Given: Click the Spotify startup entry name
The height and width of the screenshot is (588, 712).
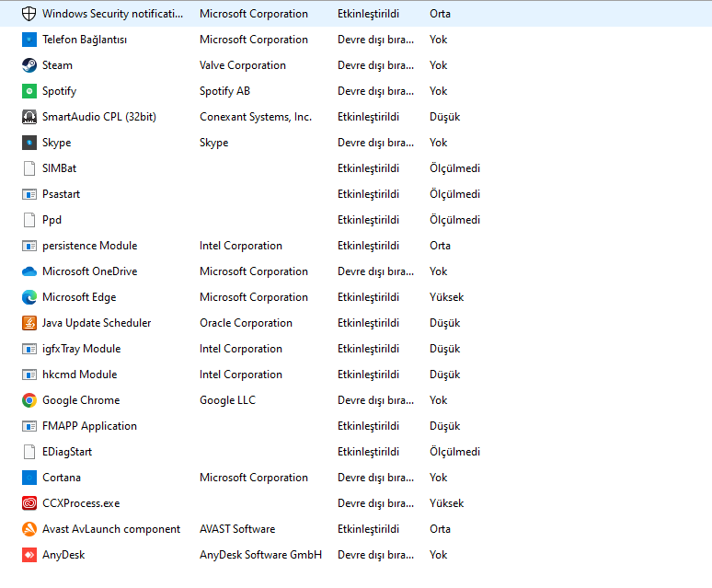Looking at the screenshot, I should click(x=59, y=91).
